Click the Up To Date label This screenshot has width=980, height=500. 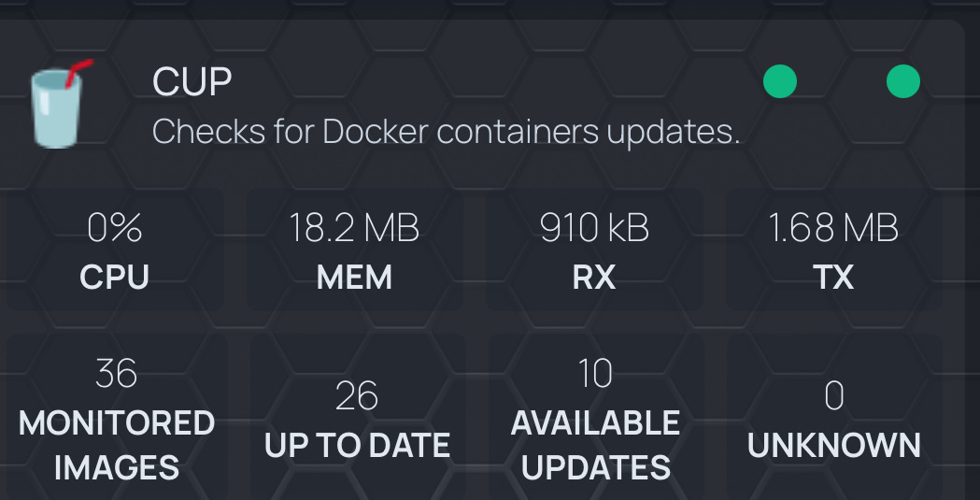pyautogui.click(x=357, y=445)
